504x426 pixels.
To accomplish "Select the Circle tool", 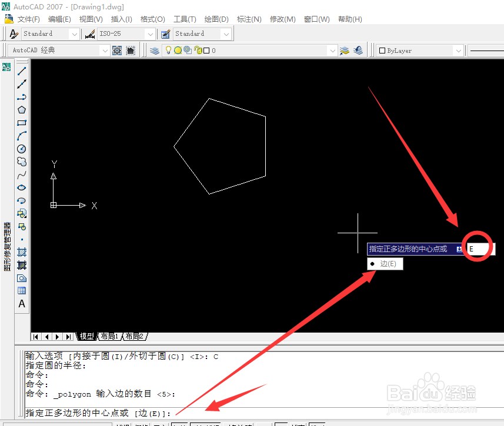I will point(22,149).
